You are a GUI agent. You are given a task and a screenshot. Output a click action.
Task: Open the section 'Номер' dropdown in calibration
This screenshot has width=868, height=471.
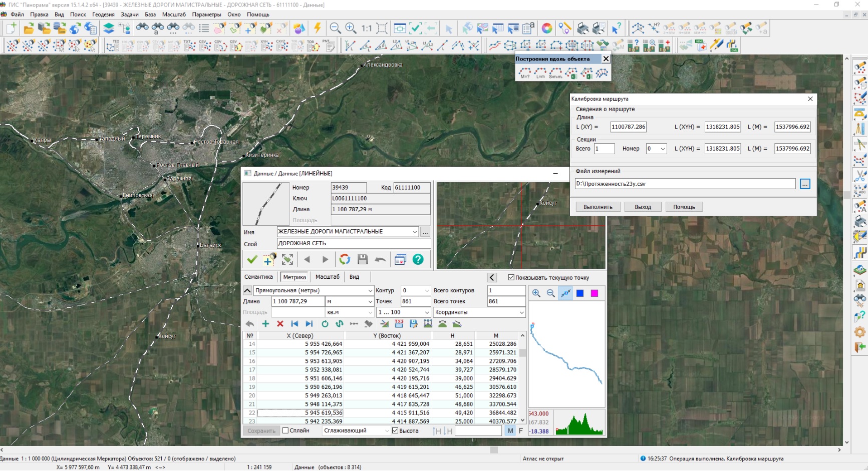pyautogui.click(x=663, y=149)
